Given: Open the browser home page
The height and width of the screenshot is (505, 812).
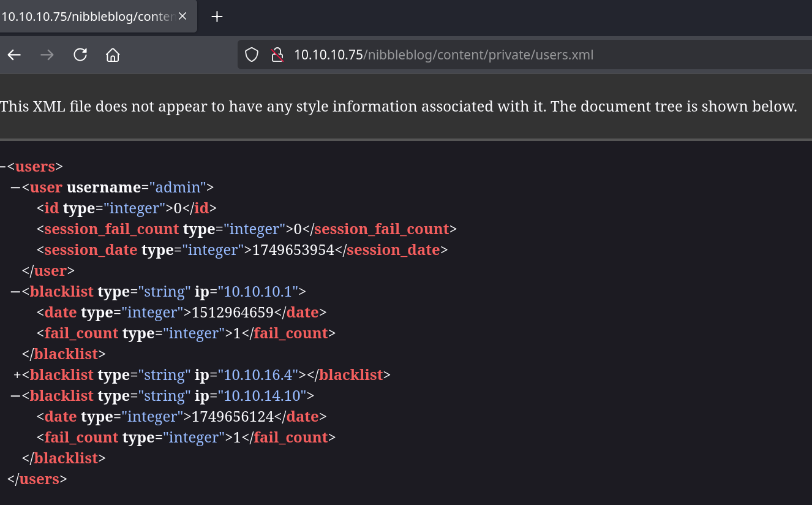Looking at the screenshot, I should tap(113, 55).
